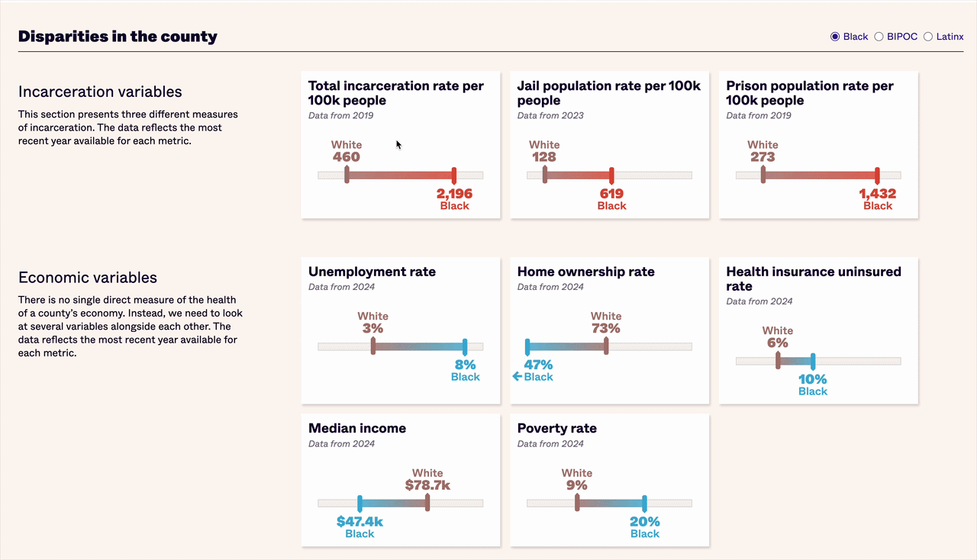This screenshot has height=560, width=977.
Task: Select the Latinx demographic option
Action: pos(928,36)
